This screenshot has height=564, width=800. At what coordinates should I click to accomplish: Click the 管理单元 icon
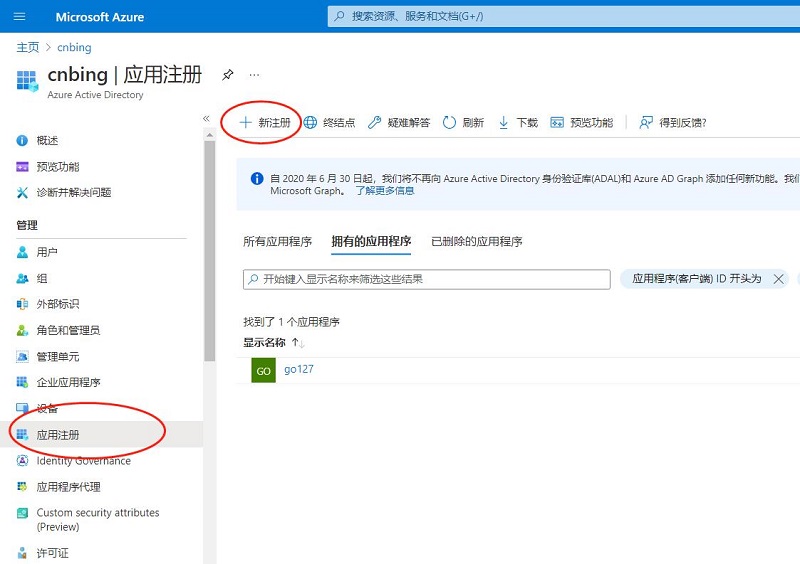point(22,356)
